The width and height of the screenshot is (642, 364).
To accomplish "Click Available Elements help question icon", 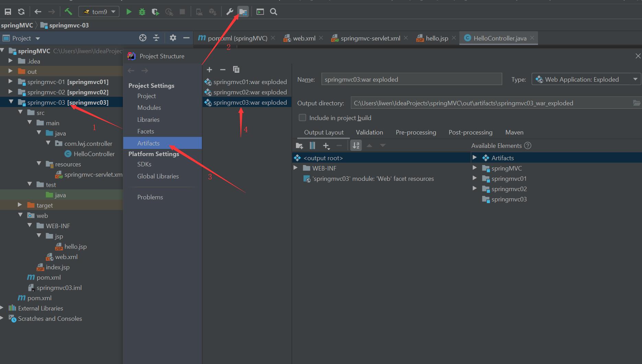I will pyautogui.click(x=528, y=146).
